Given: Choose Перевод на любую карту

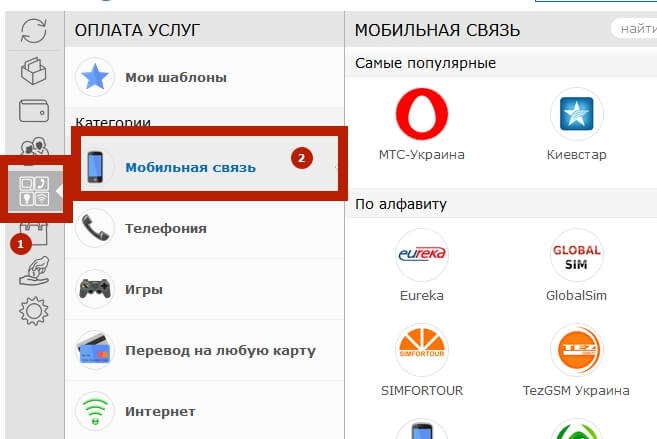Looking at the screenshot, I should coord(204,350).
